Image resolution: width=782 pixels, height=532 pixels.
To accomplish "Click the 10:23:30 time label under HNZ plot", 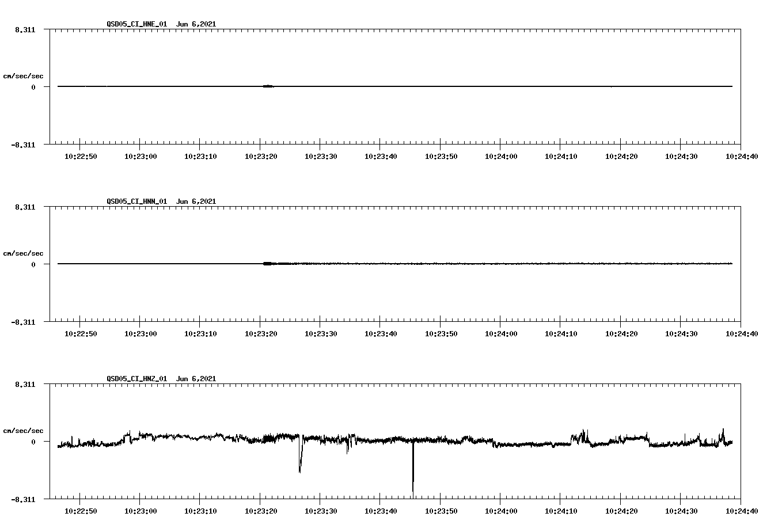I will [320, 511].
